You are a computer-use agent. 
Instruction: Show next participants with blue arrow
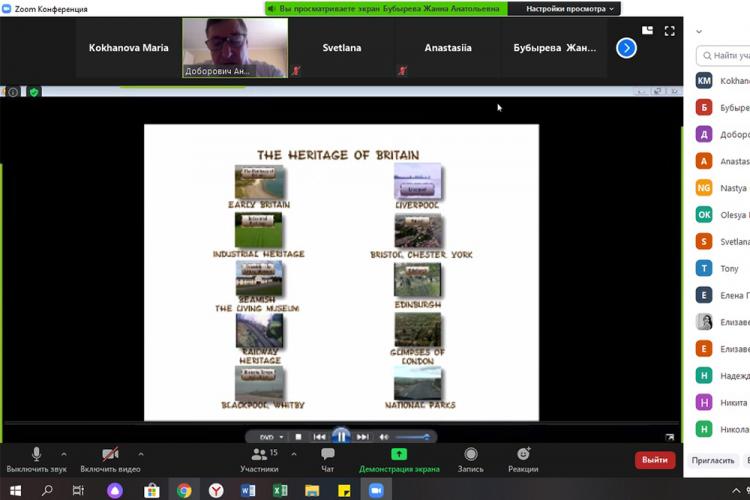(626, 48)
